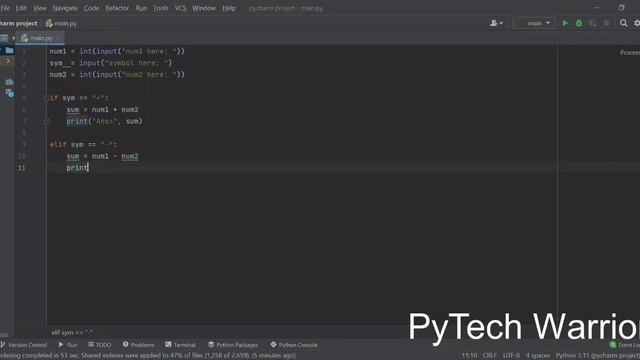Open the Navigate menu
Viewport: 640px width, 360px height.
click(x=65, y=8)
